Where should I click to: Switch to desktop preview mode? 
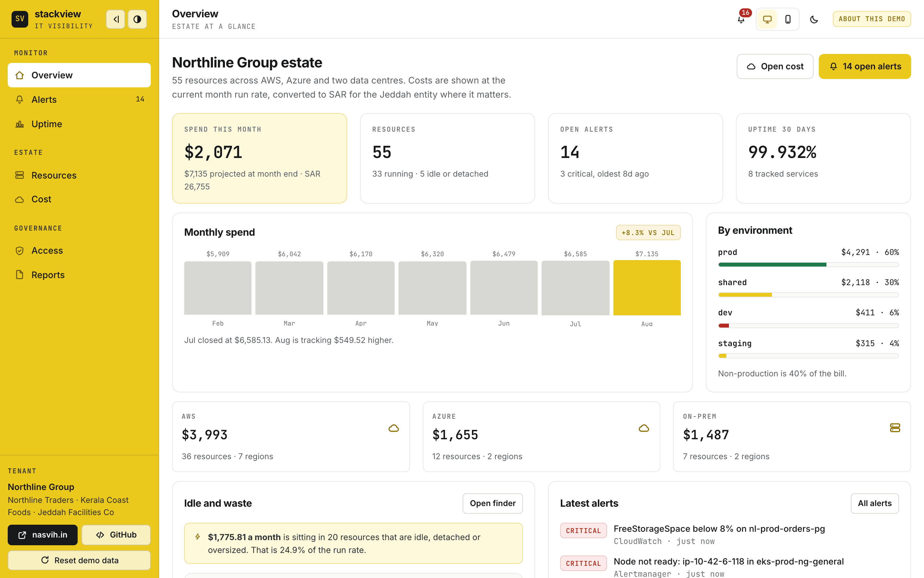pos(767,19)
